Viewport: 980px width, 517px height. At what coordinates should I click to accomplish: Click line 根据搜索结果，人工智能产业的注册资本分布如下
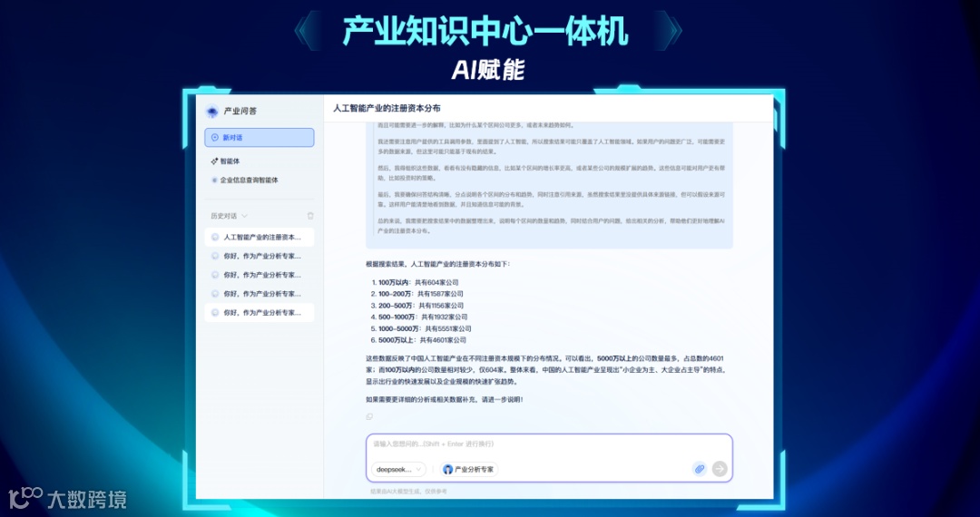(438, 264)
